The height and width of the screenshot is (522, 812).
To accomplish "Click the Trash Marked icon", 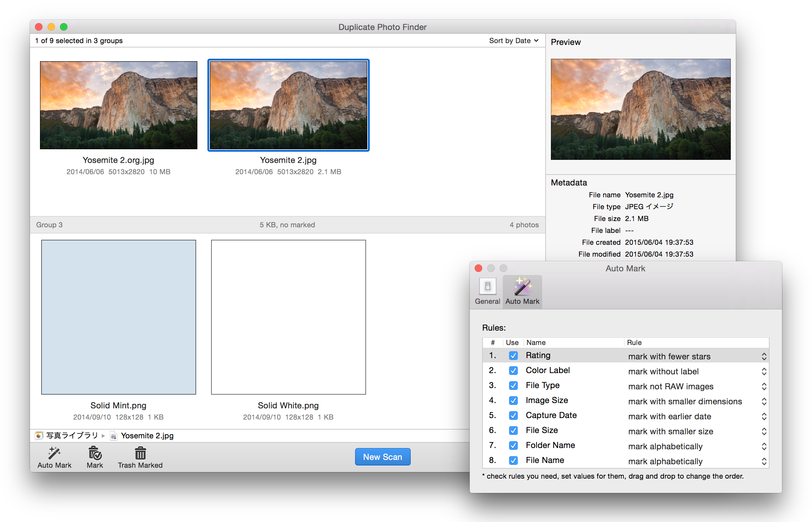I will pyautogui.click(x=140, y=453).
